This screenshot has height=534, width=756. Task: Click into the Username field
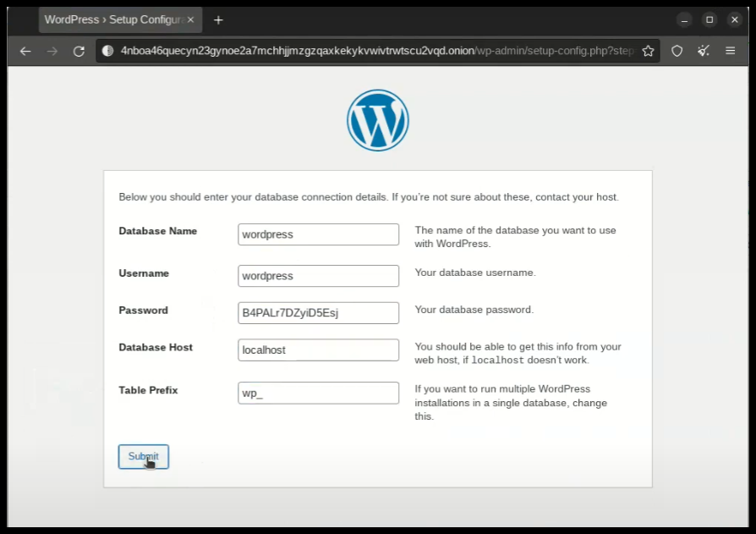pos(318,276)
